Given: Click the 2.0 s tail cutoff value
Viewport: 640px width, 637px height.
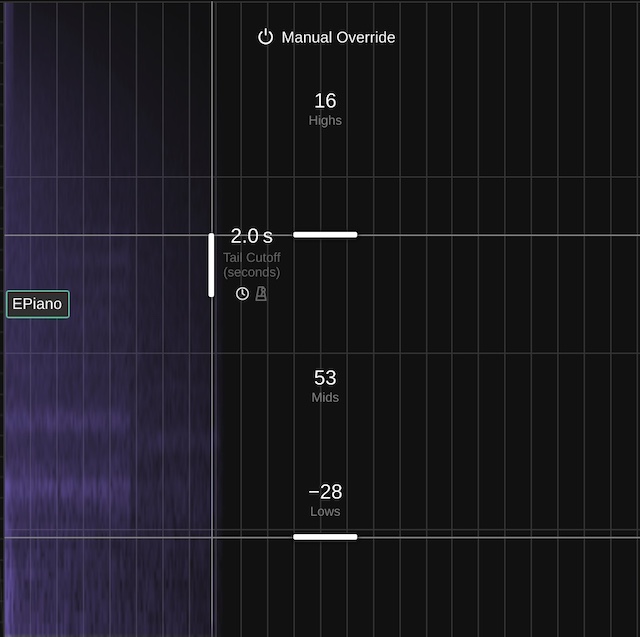Looking at the screenshot, I should tap(251, 236).
